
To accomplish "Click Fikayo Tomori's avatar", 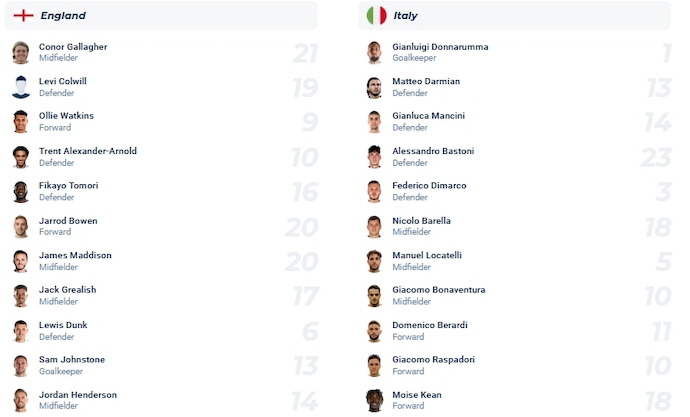I will tap(21, 192).
